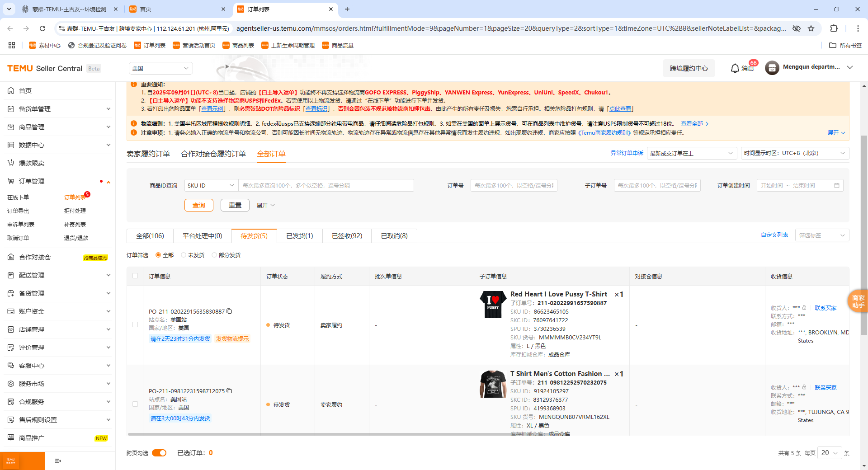The image size is (868, 470).
Task: Open the 首页 home page from sidebar
Action: pyautogui.click(x=25, y=90)
